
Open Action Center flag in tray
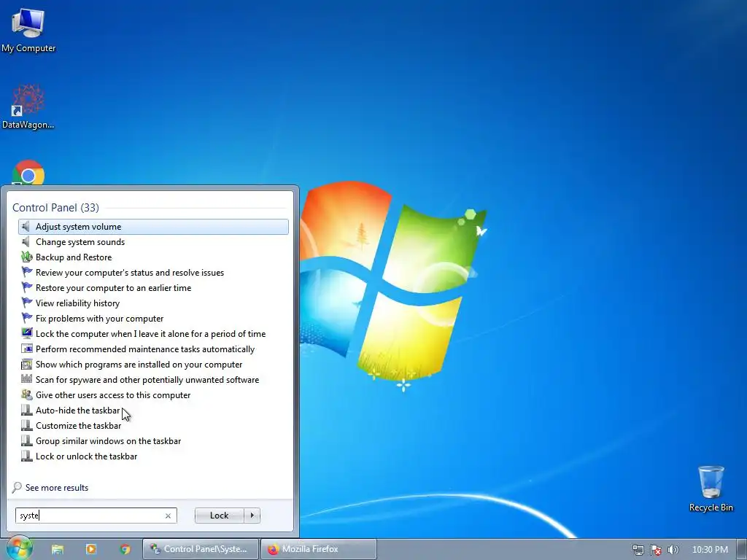[x=656, y=550]
